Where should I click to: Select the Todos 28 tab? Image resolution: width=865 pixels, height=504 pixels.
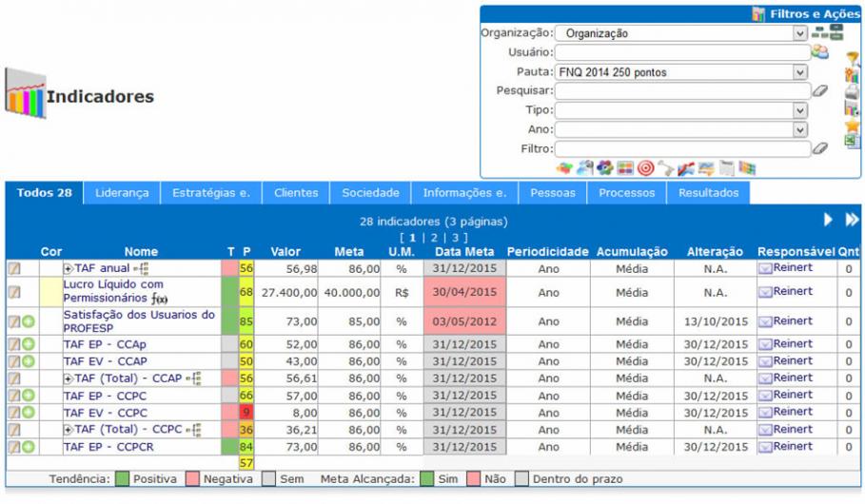pyautogui.click(x=44, y=193)
